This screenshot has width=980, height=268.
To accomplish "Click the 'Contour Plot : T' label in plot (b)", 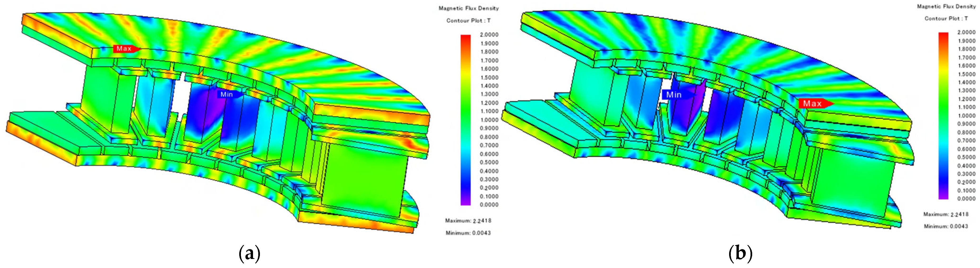I will pyautogui.click(x=946, y=18).
